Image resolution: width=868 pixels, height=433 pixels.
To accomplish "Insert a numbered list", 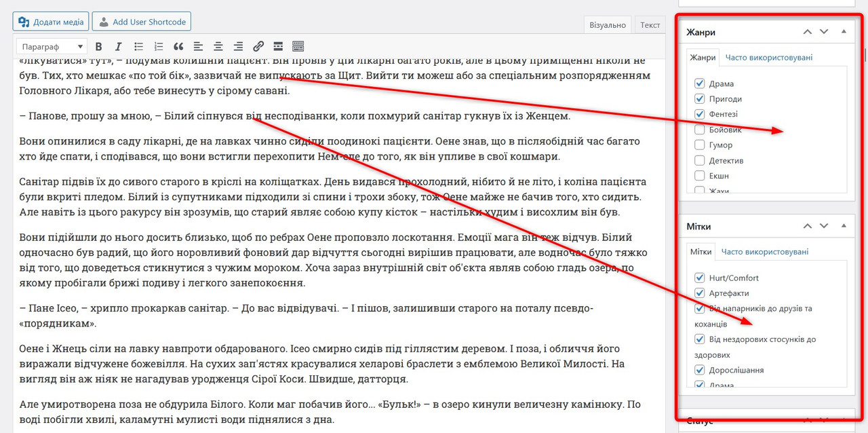I will coord(158,47).
